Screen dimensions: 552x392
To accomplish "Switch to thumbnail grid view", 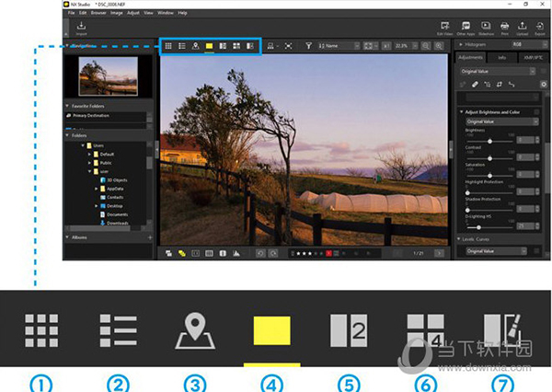I will click(x=168, y=46).
